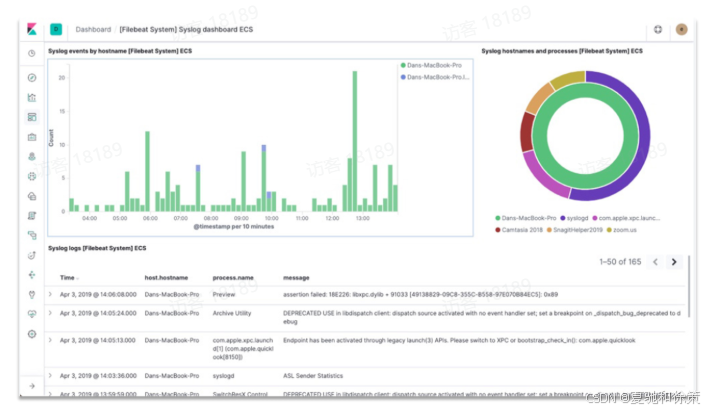Expand the 14:05:13.000 log row
The height and width of the screenshot is (411, 711).
tap(50, 340)
